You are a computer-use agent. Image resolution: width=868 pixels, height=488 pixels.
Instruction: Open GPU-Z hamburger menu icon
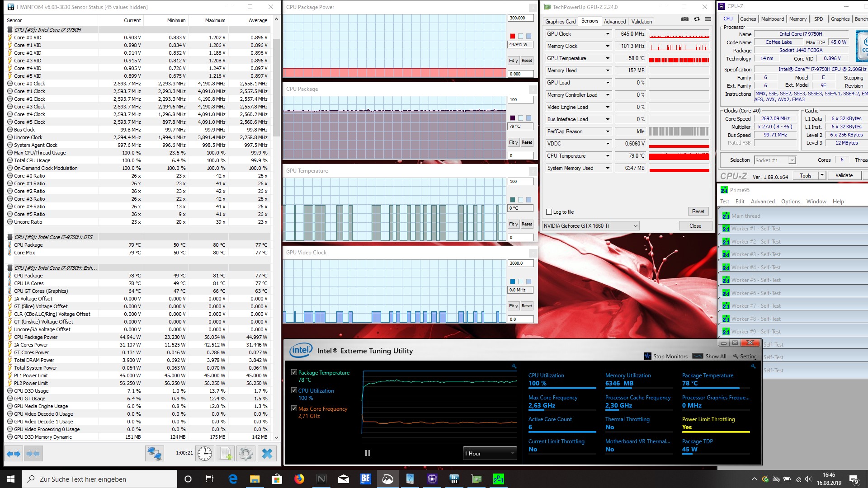point(708,19)
